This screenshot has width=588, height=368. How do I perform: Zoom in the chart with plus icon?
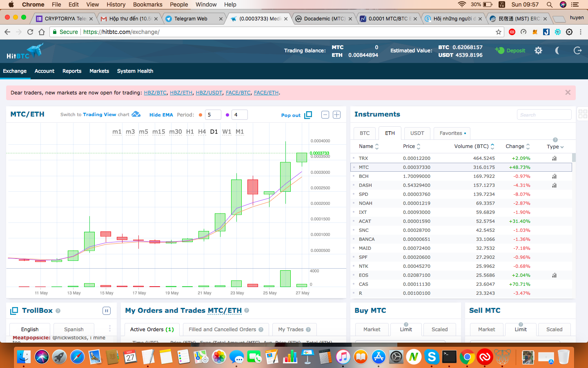click(336, 115)
